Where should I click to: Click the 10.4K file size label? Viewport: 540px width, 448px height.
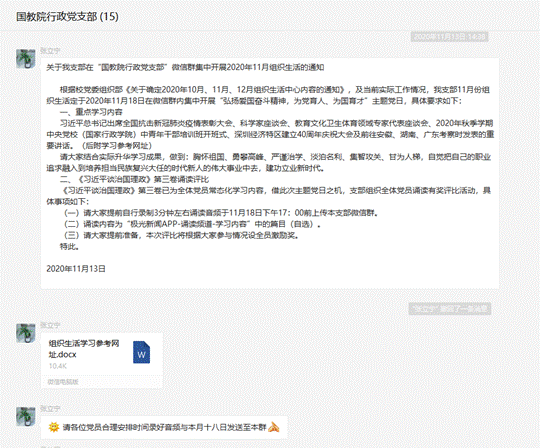(x=58, y=366)
